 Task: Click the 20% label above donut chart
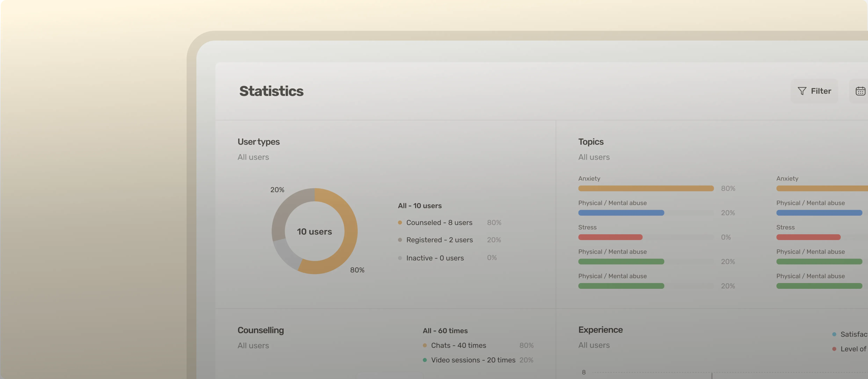point(277,190)
